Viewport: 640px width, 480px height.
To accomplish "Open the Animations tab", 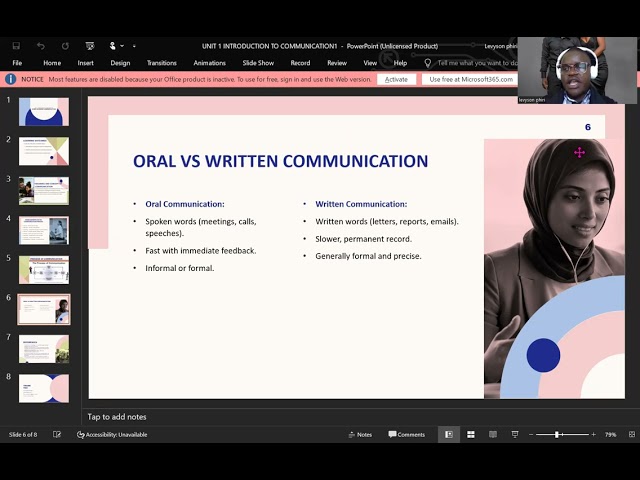I will click(209, 63).
